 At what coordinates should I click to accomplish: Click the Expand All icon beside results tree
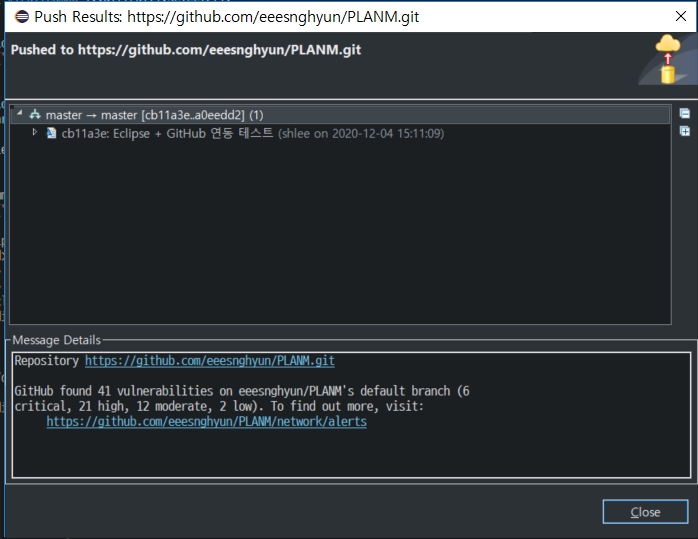[684, 131]
